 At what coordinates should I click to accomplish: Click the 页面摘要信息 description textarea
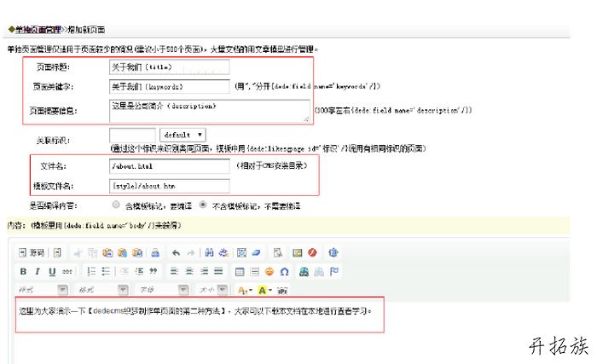coord(210,111)
